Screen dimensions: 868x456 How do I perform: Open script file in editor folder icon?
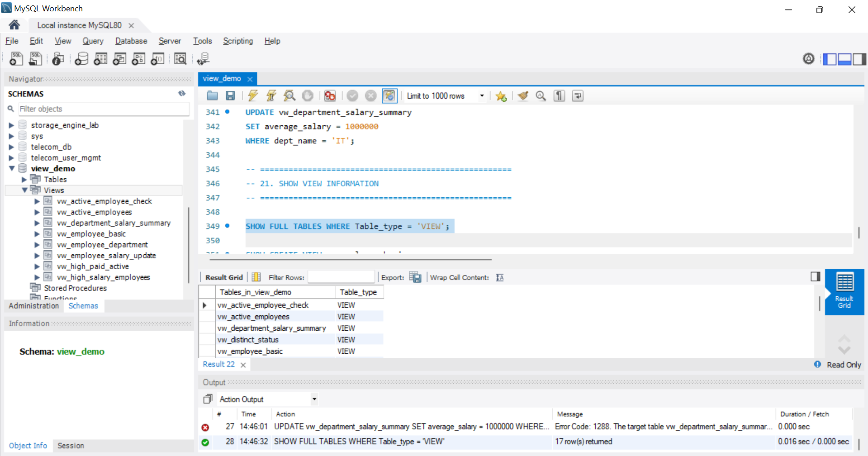(x=212, y=95)
